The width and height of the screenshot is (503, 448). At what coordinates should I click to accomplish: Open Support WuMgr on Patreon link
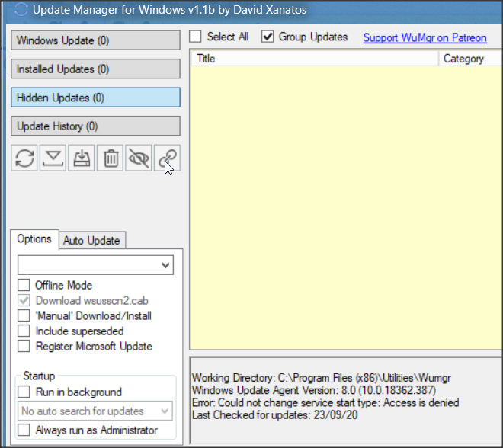coord(425,37)
